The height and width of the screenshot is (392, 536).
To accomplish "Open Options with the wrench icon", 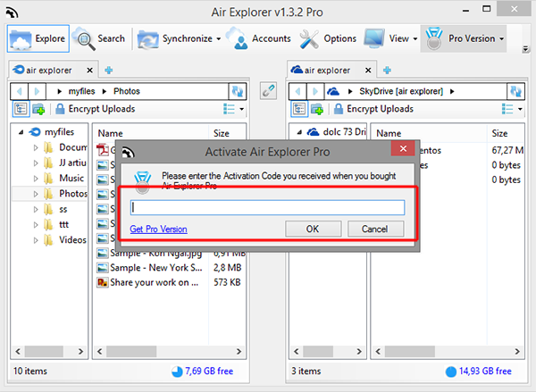I will point(328,38).
